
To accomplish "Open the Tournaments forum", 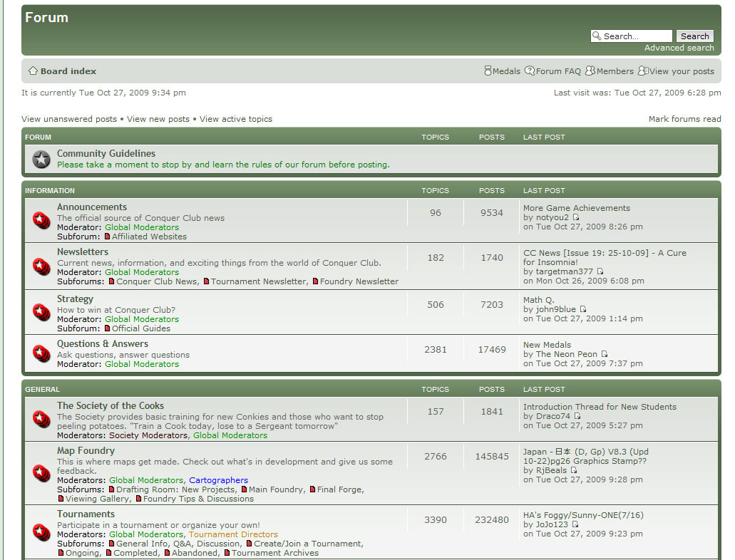I will (86, 514).
